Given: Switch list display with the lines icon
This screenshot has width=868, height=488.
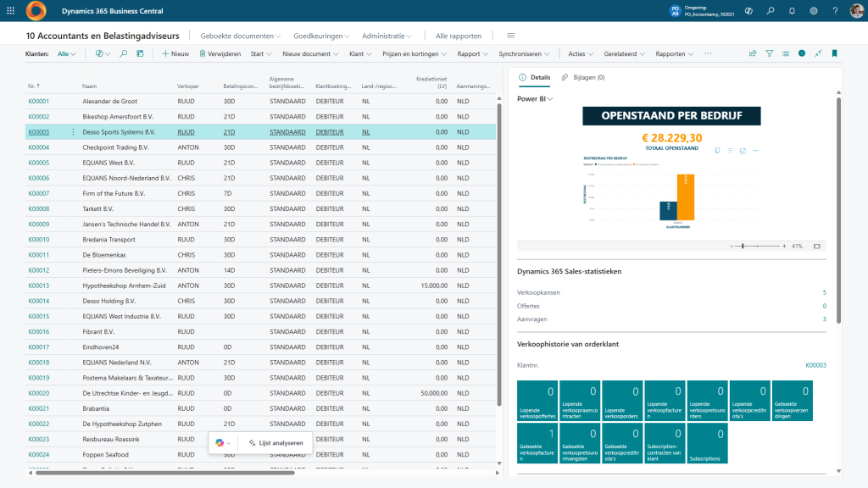Looking at the screenshot, I should [x=785, y=53].
